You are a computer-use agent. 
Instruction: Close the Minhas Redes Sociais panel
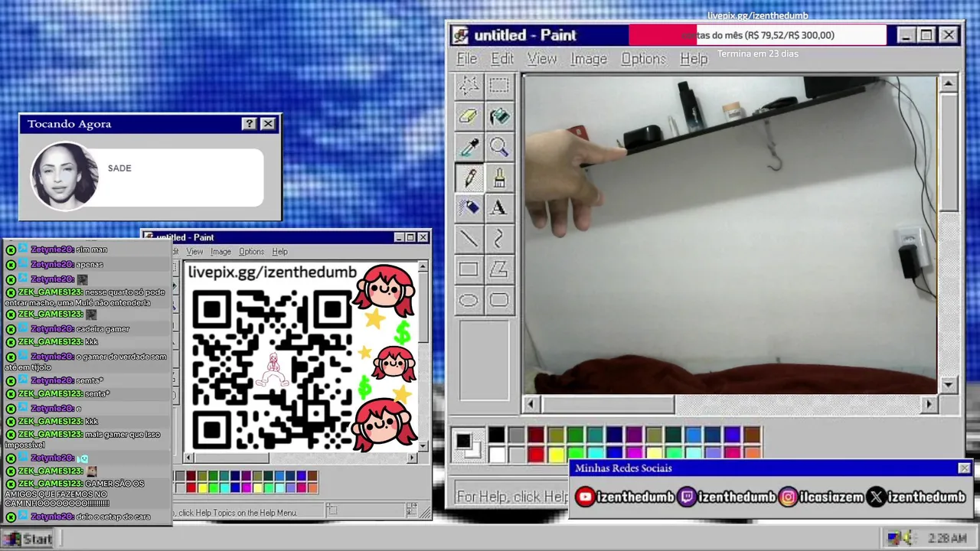pyautogui.click(x=964, y=468)
